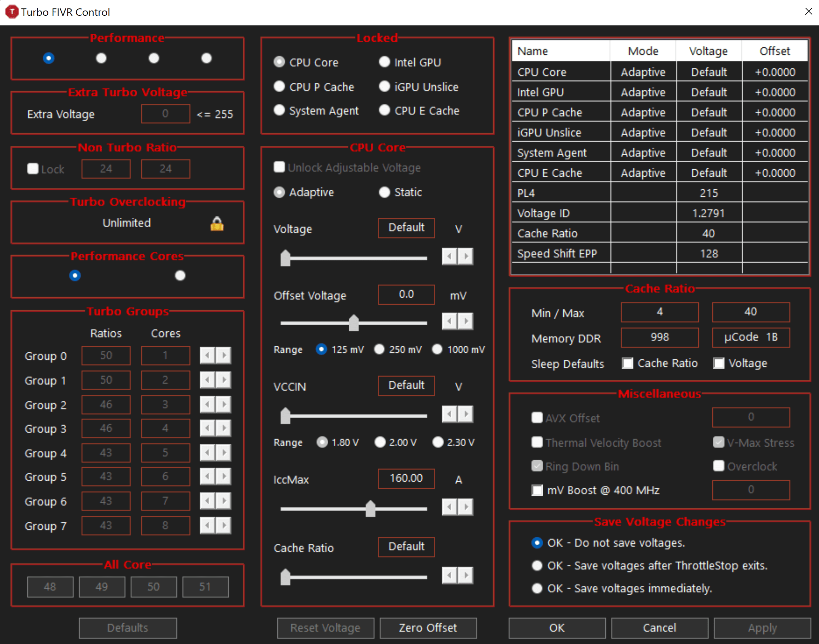Click the Extra Voltage input field
Image resolution: width=819 pixels, height=644 pixels.
[165, 114]
